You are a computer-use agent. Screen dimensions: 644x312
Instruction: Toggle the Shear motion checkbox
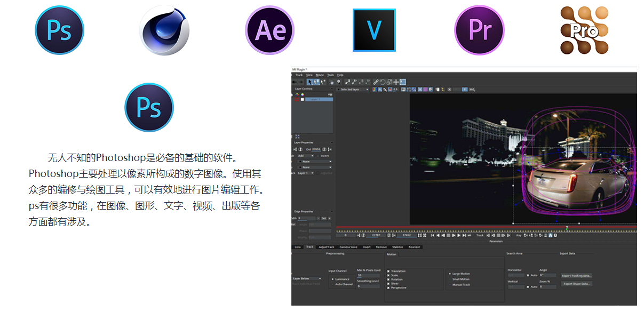click(x=388, y=283)
